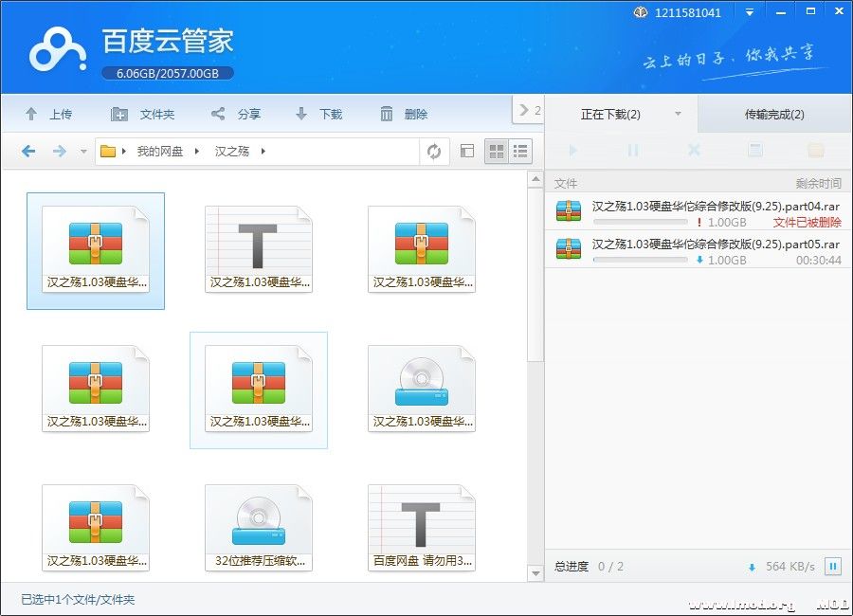Go back with the left arrow
Image resolution: width=853 pixels, height=616 pixels.
click(28, 152)
